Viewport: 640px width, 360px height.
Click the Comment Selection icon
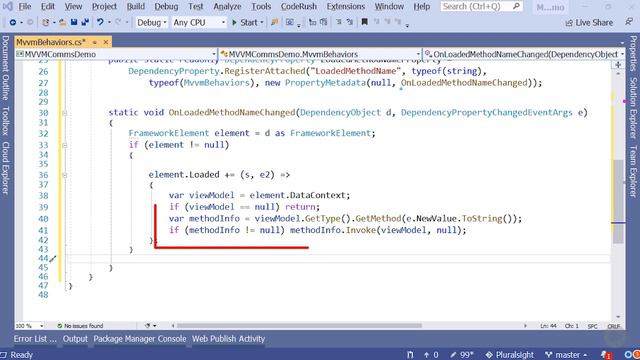312,22
